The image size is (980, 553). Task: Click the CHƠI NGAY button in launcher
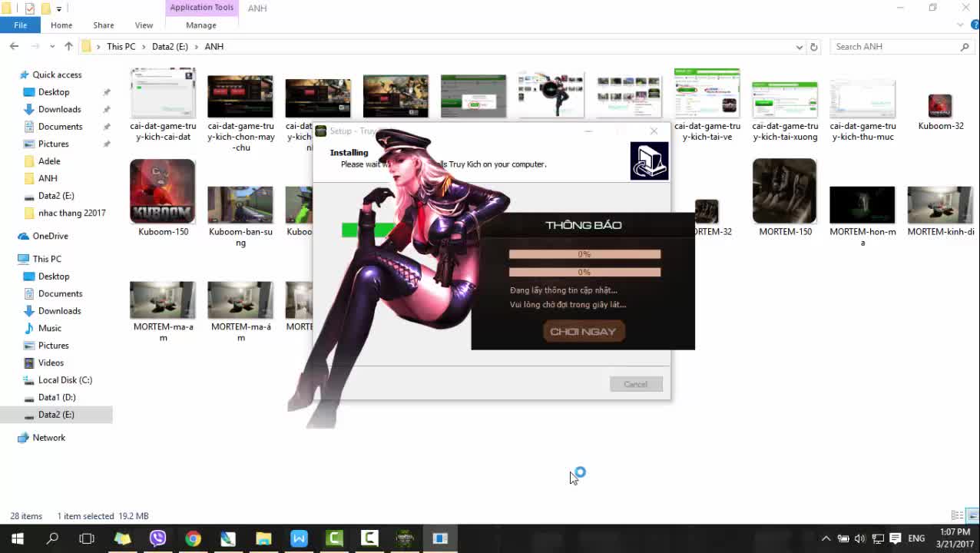[583, 331]
